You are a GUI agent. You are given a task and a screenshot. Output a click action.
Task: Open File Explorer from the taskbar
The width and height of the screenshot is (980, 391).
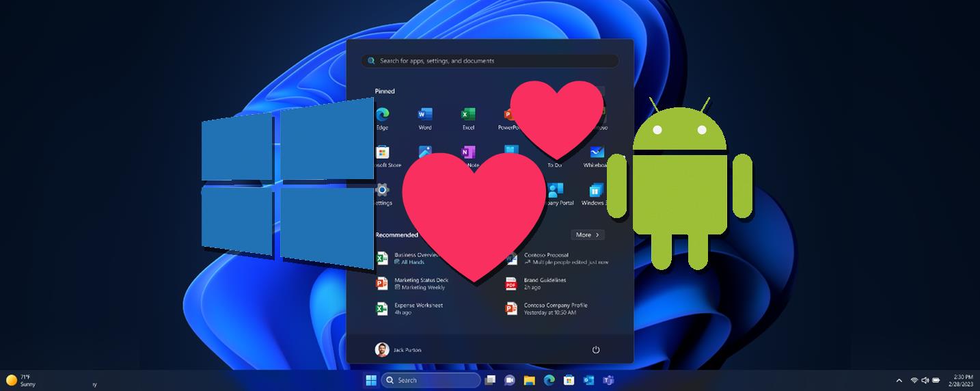coord(529,380)
